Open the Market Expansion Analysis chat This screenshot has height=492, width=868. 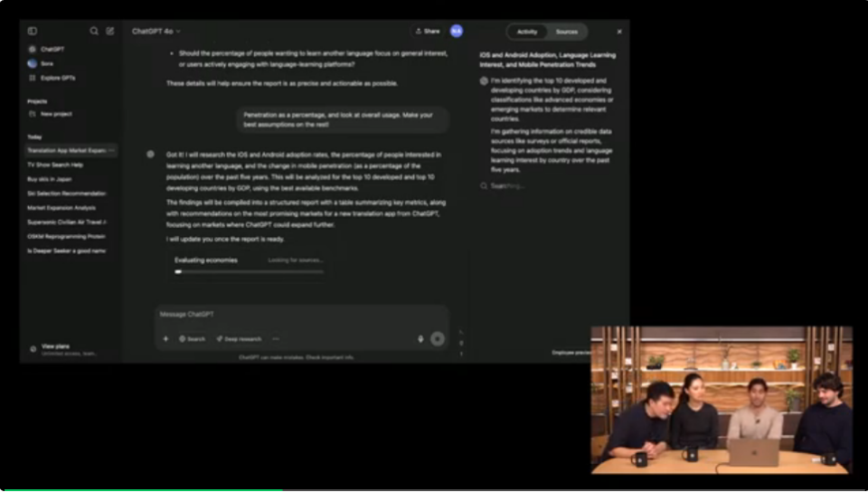coord(61,208)
